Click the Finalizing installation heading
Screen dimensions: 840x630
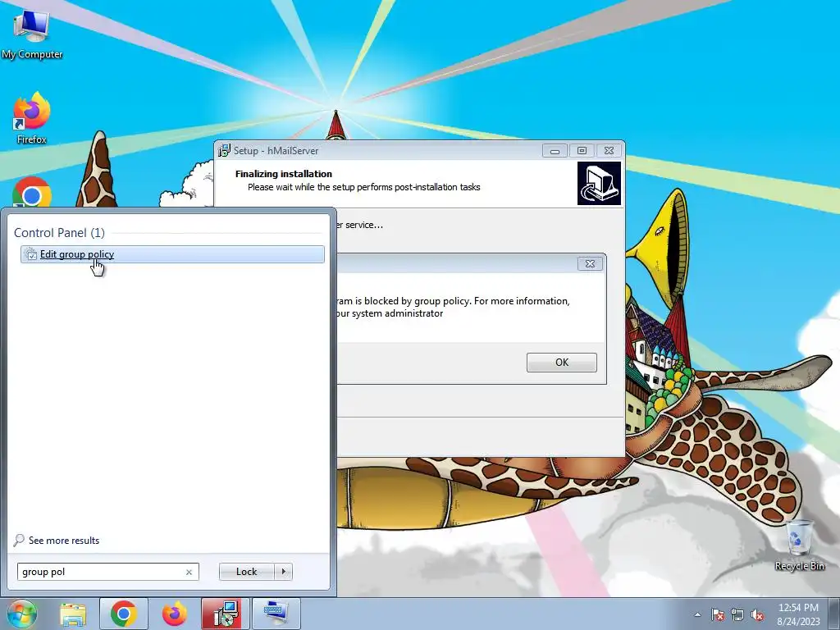click(284, 174)
